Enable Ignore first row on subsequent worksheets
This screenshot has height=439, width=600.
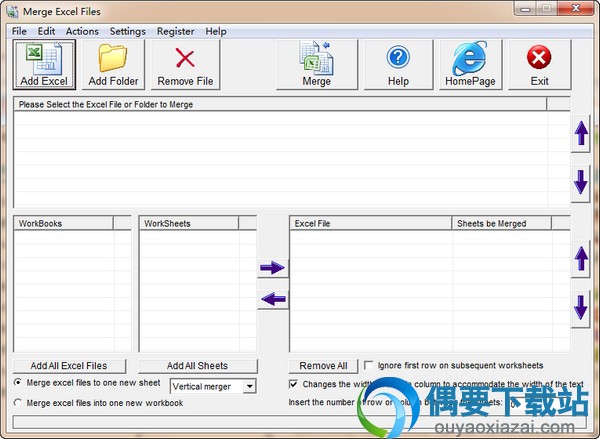pyautogui.click(x=368, y=365)
